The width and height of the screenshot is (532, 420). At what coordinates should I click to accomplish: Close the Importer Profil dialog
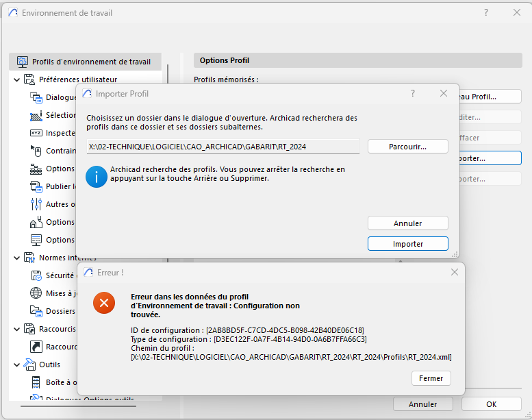444,93
